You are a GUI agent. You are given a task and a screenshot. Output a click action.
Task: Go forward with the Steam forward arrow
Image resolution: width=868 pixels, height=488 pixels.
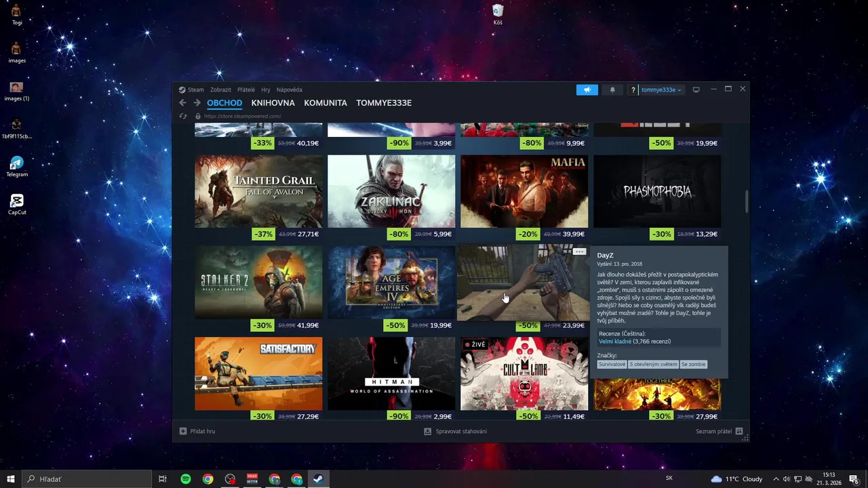tap(197, 103)
